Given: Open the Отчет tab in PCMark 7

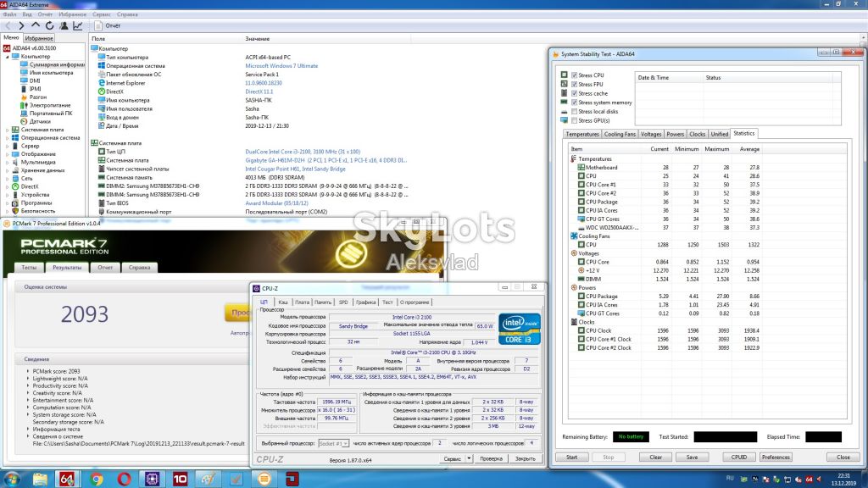Looking at the screenshot, I should 105,267.
